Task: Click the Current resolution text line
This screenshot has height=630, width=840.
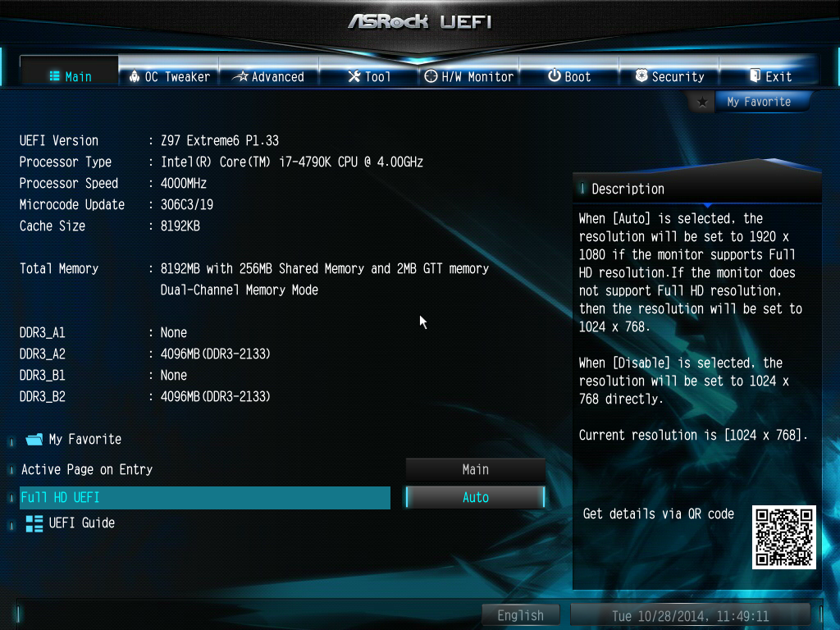Action: [x=693, y=435]
